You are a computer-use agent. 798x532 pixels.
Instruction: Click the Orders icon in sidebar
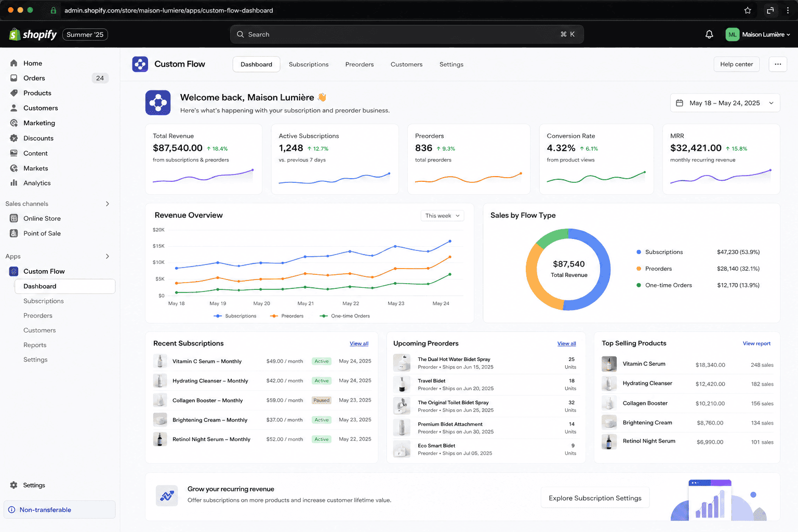14,78
